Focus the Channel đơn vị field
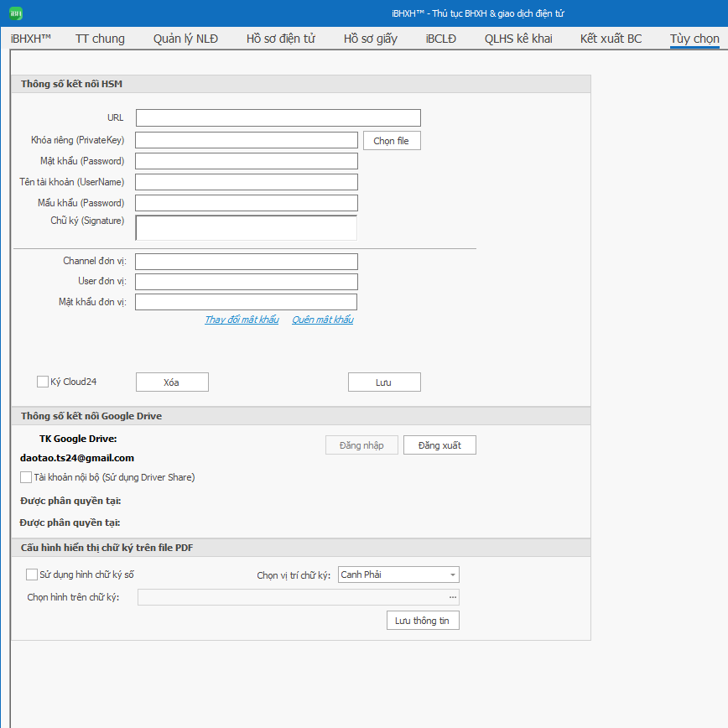The height and width of the screenshot is (728, 728). tap(246, 262)
